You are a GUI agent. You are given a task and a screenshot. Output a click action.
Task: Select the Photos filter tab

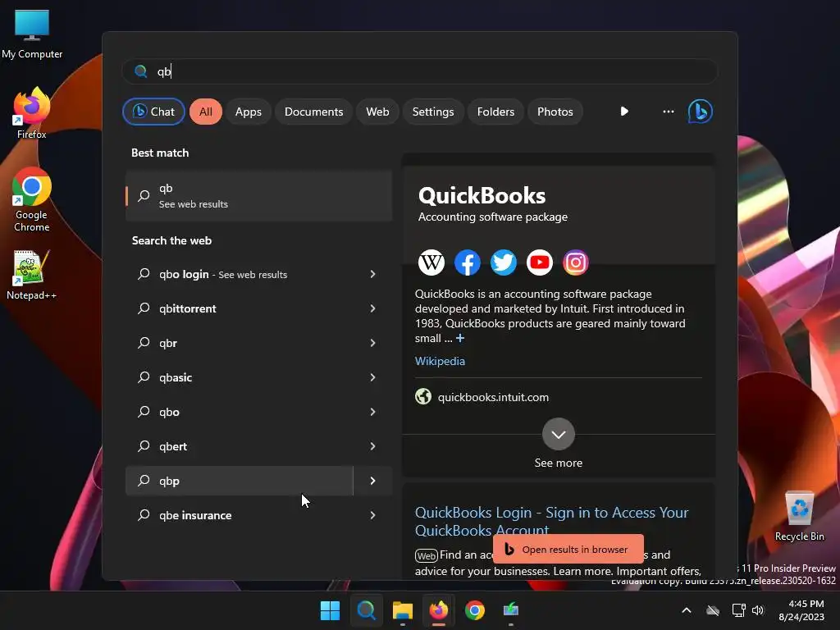(555, 112)
